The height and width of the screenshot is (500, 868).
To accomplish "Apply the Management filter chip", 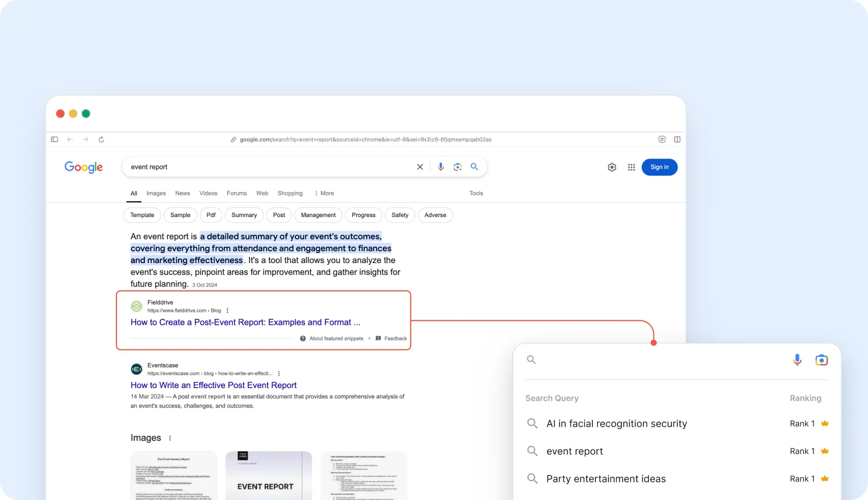I will (x=318, y=215).
